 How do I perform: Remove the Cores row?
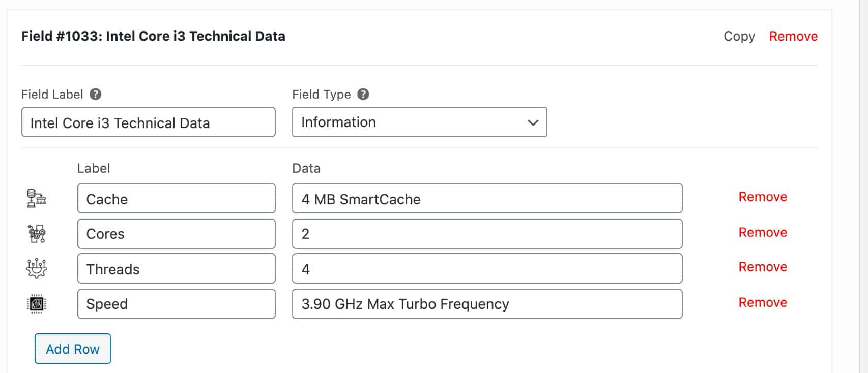click(763, 232)
